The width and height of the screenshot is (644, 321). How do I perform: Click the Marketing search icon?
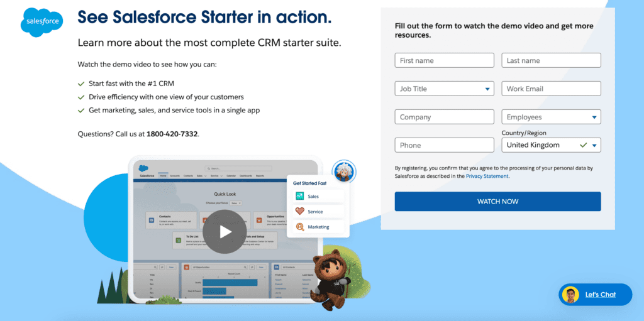[x=299, y=227]
